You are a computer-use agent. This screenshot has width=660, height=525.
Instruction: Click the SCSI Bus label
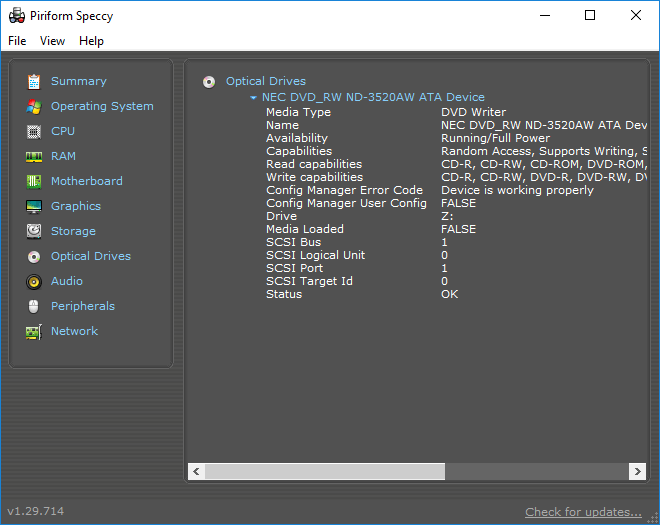293,242
